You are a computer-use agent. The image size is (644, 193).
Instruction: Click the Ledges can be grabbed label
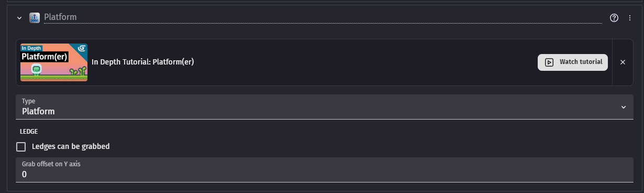tap(71, 147)
